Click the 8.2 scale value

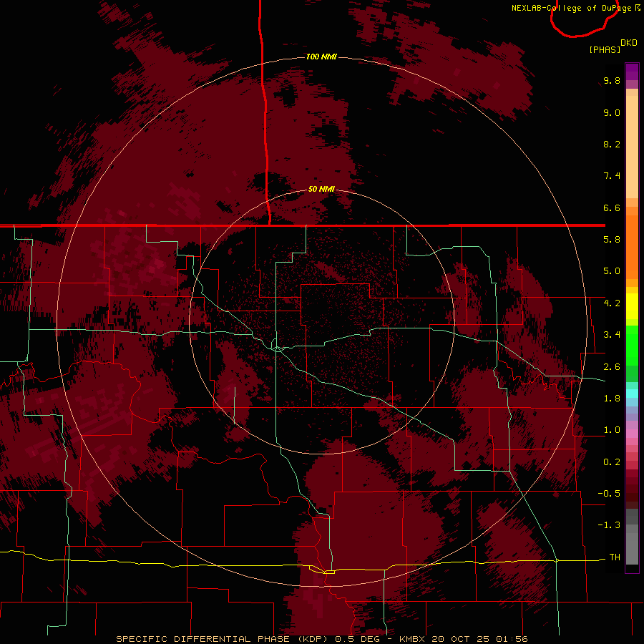612,144
